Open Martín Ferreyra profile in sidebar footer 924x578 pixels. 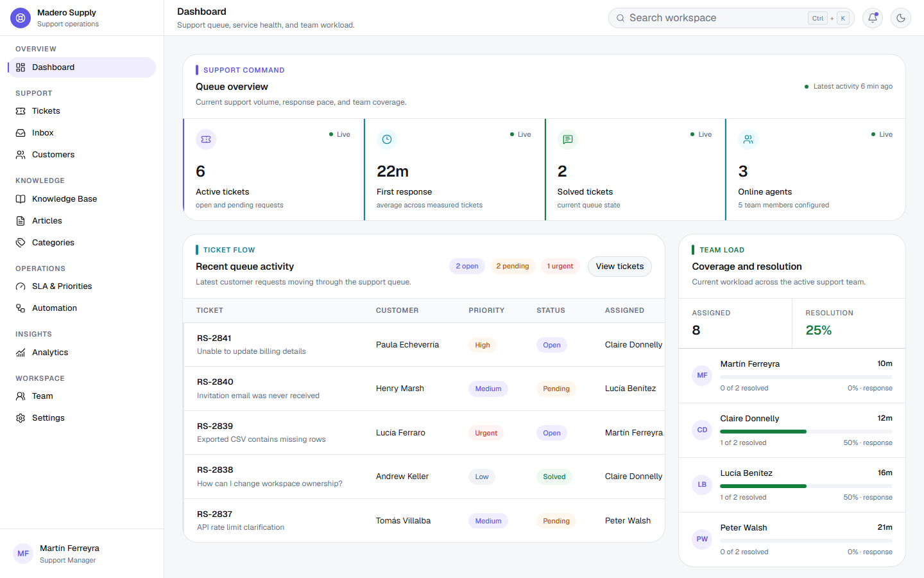point(82,554)
